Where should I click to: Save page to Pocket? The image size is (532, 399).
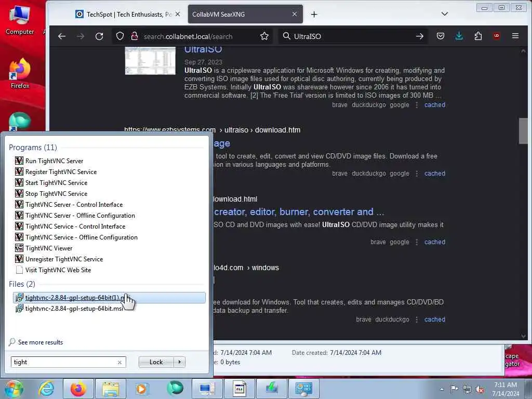pos(441,36)
